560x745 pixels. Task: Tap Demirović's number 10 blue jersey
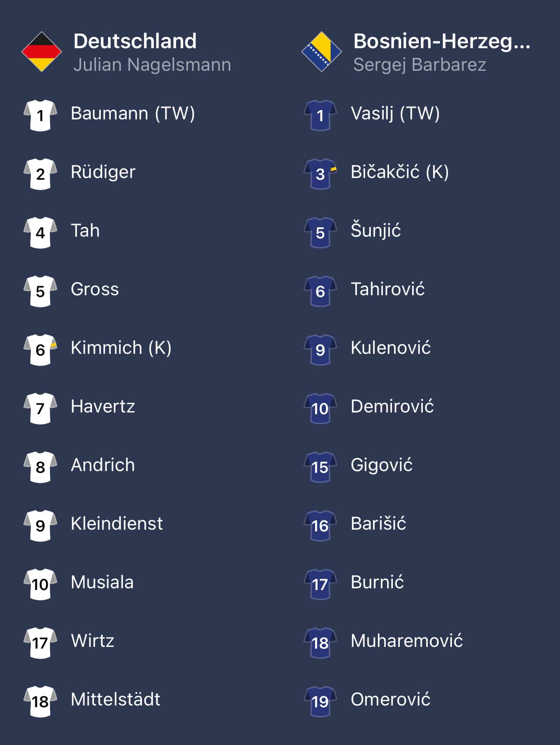[x=320, y=408]
